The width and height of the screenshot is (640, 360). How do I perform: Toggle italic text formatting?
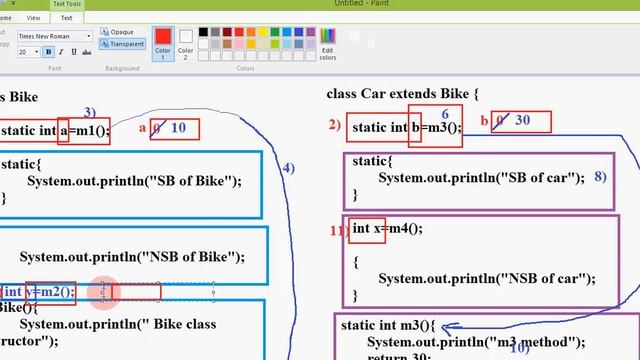61,52
